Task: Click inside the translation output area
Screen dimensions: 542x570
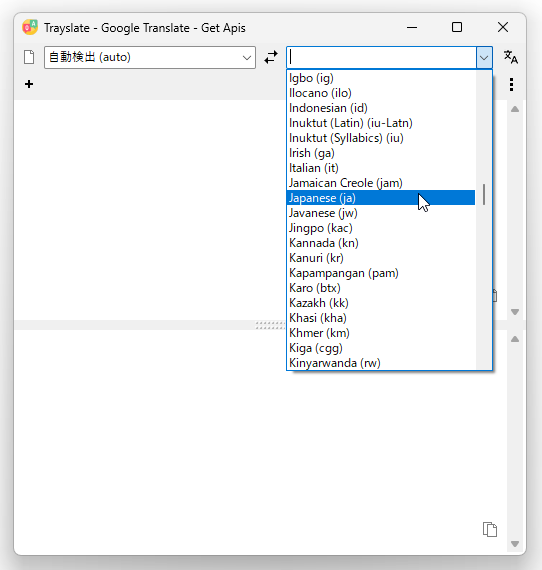Action: tap(260, 442)
